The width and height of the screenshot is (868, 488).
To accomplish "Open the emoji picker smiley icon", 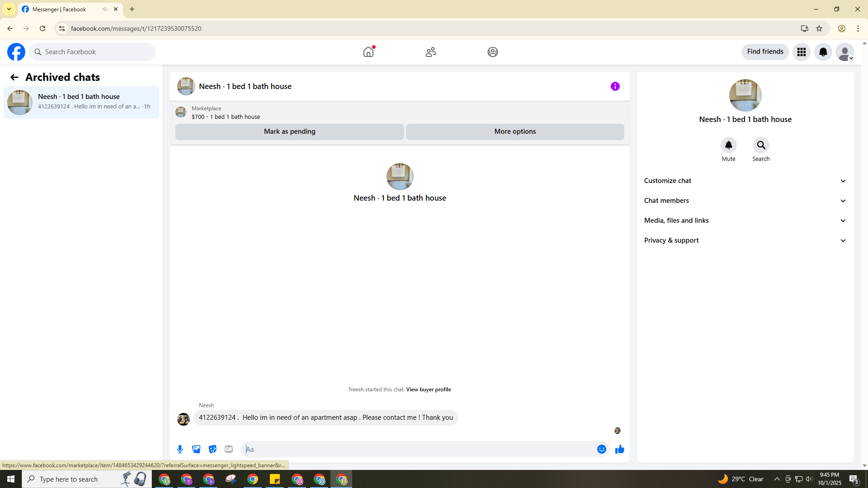I will point(601,449).
